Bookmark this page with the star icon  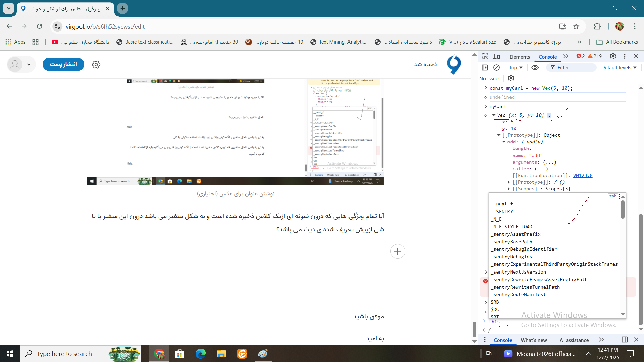coord(576,26)
